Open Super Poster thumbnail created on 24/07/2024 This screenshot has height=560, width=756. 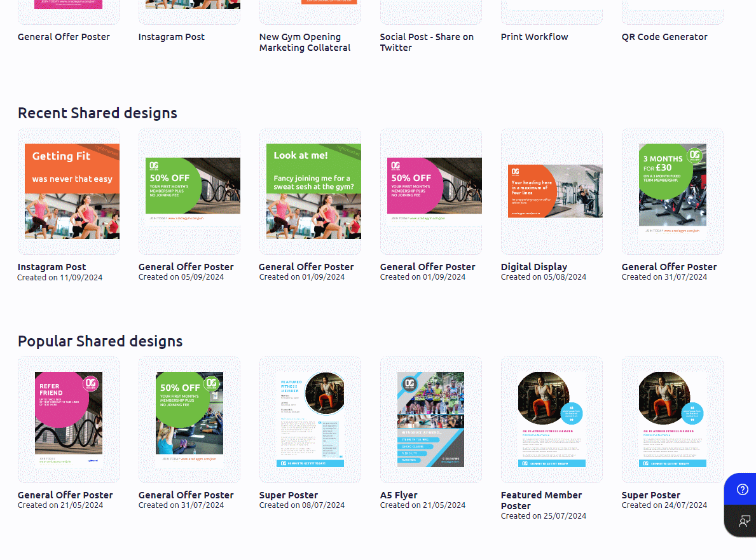pos(673,420)
